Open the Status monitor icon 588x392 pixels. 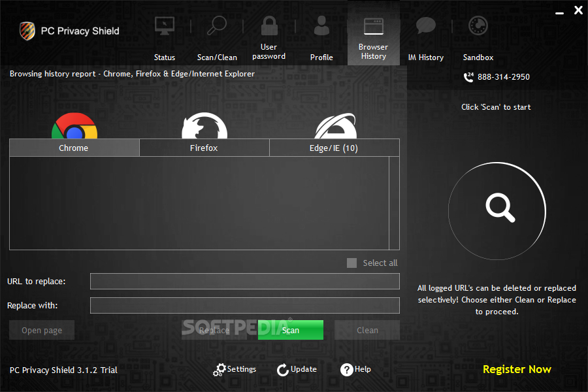click(164, 26)
